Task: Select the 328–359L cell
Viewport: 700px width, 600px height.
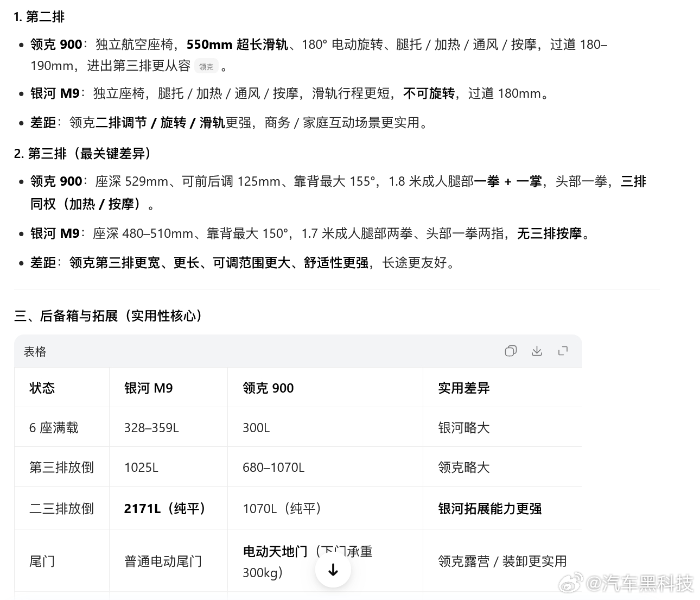Action: tap(151, 427)
